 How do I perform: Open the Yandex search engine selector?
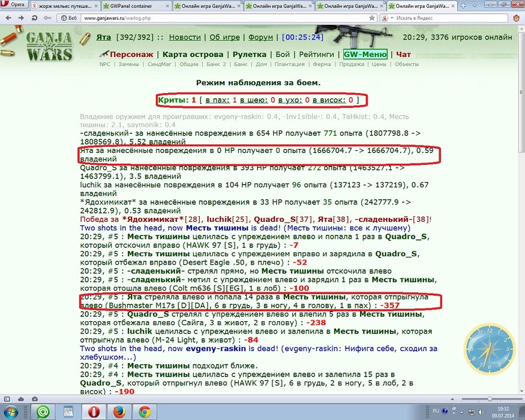coord(387,17)
